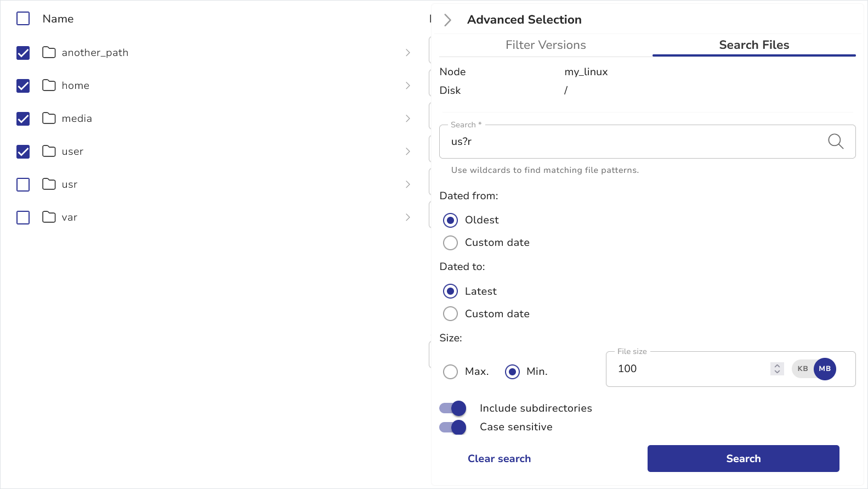Click the var folder icon
Image resolution: width=868 pixels, height=489 pixels.
(49, 217)
